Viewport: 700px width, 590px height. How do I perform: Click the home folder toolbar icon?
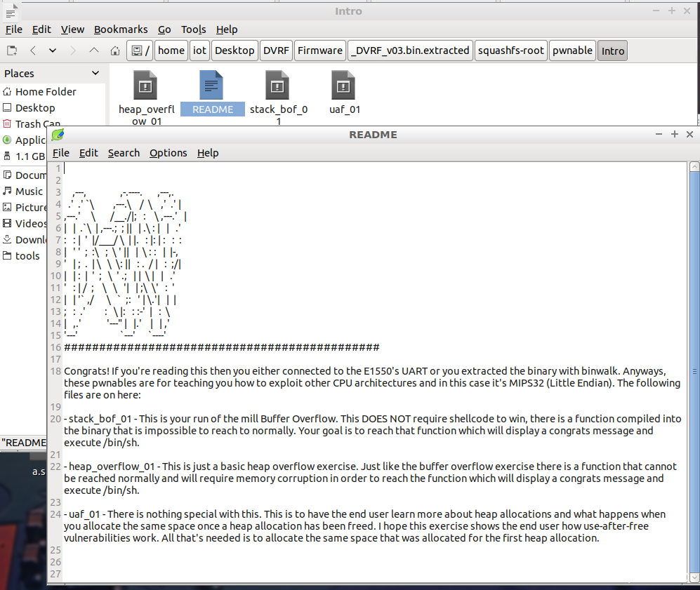click(114, 51)
